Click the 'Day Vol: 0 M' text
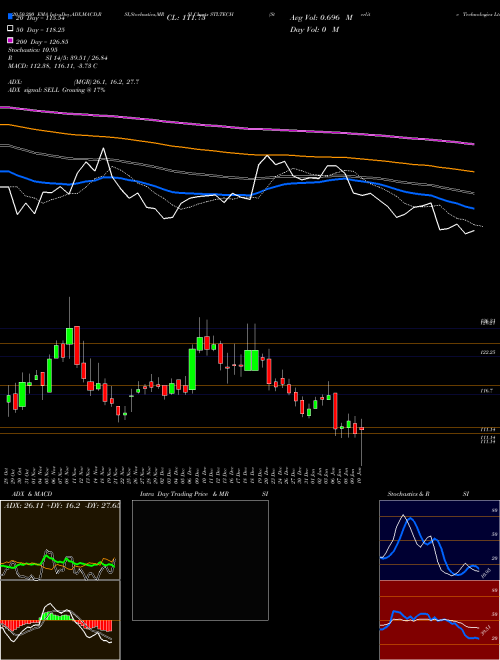 pos(314,29)
